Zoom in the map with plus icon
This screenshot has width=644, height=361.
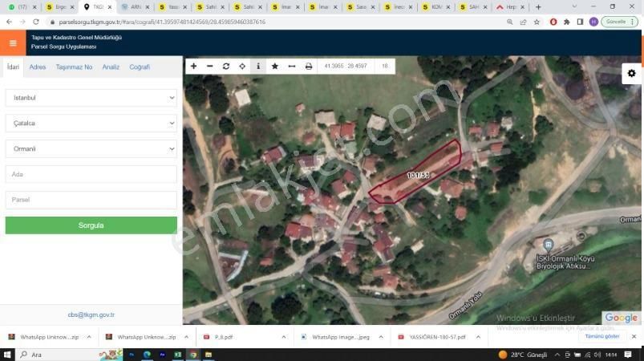(x=193, y=66)
